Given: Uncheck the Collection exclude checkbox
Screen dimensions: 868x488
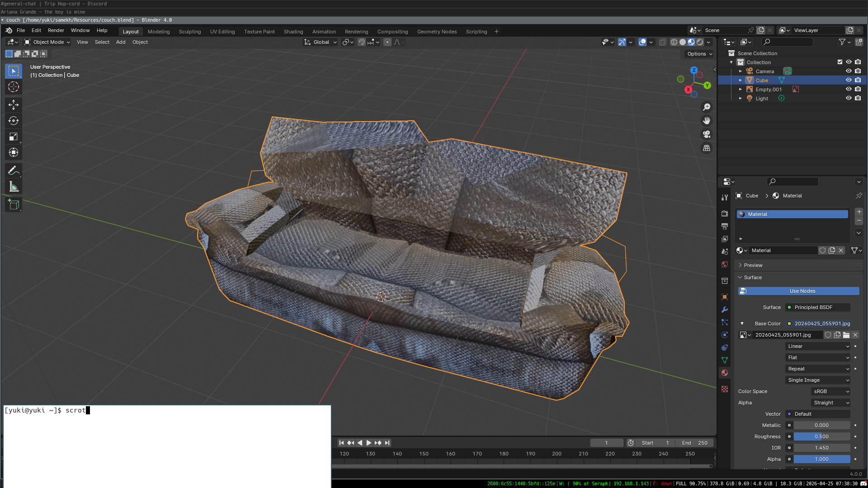Looking at the screenshot, I should pyautogui.click(x=840, y=62).
